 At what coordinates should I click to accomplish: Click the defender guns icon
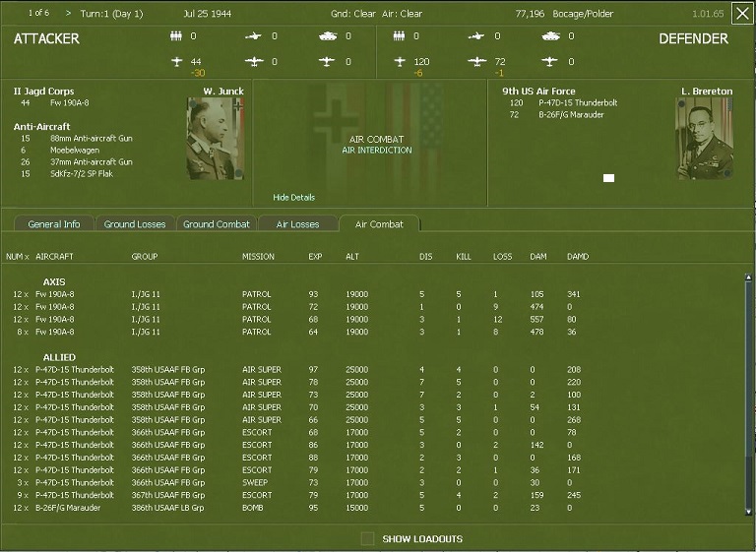(x=476, y=36)
